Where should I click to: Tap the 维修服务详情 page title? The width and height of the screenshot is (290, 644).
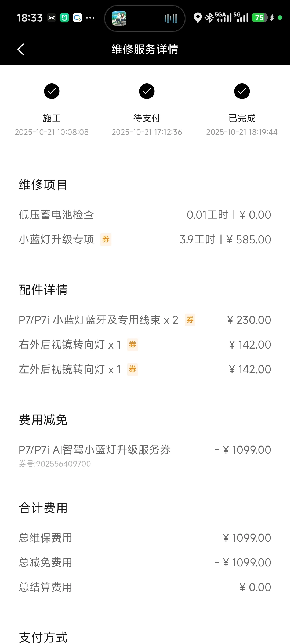[145, 49]
